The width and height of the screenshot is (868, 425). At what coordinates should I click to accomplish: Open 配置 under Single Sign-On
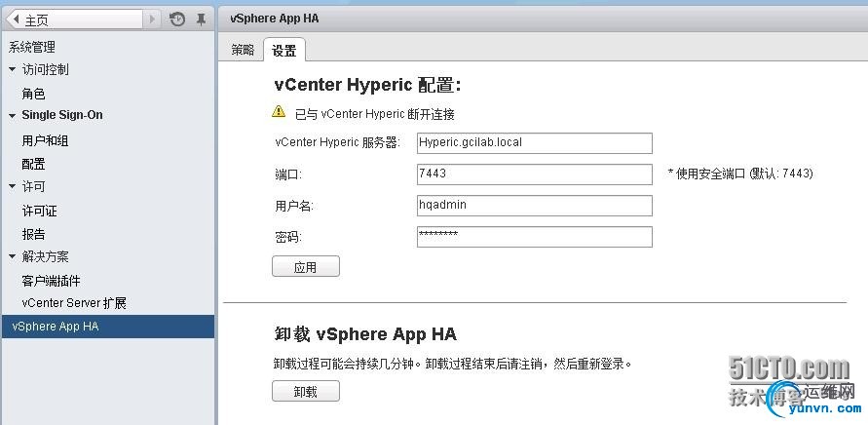pos(33,164)
